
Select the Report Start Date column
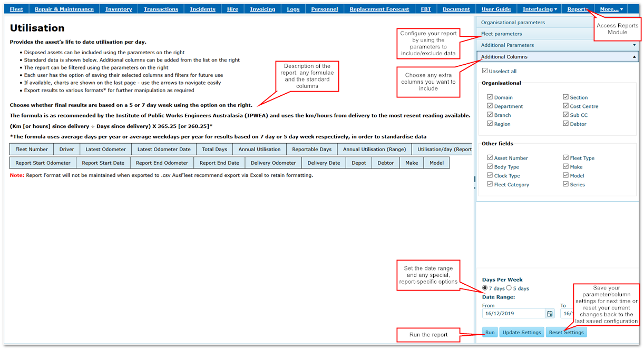103,163
